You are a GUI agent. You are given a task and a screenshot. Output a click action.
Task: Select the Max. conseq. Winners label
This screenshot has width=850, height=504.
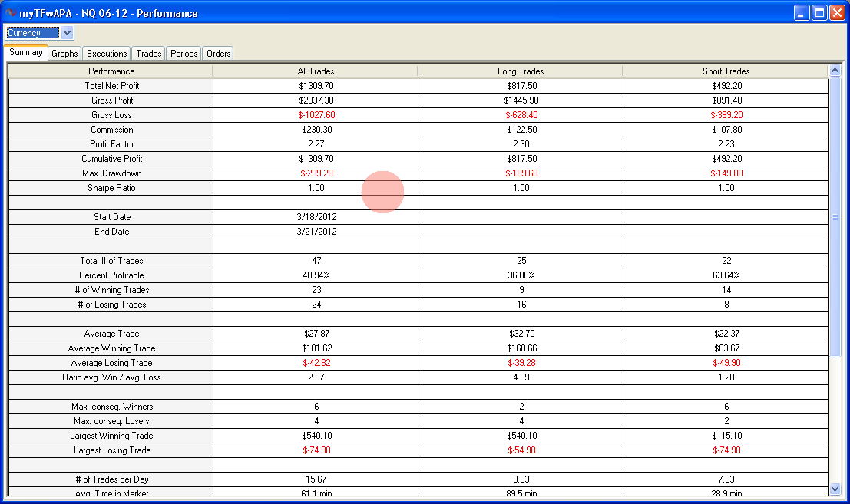click(111, 407)
